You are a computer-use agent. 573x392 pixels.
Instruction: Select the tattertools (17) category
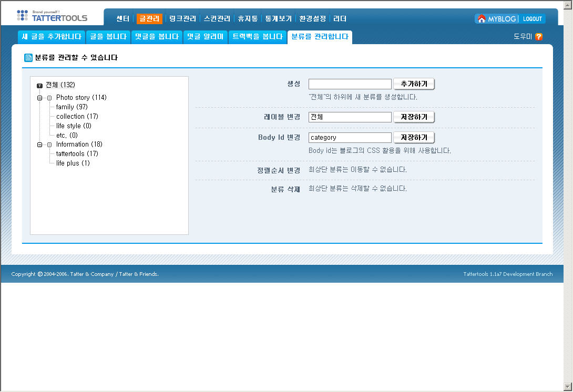click(x=77, y=154)
